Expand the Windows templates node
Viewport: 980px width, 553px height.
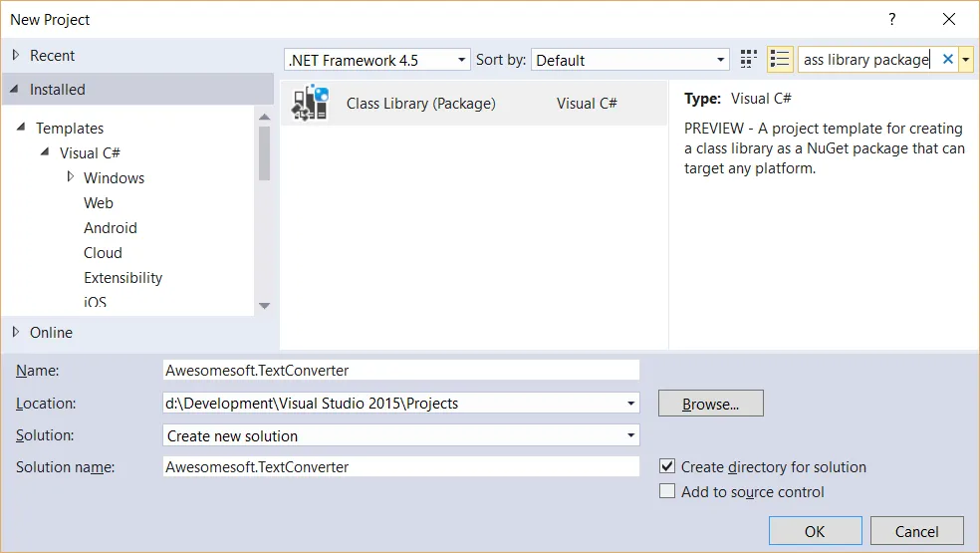[71, 177]
